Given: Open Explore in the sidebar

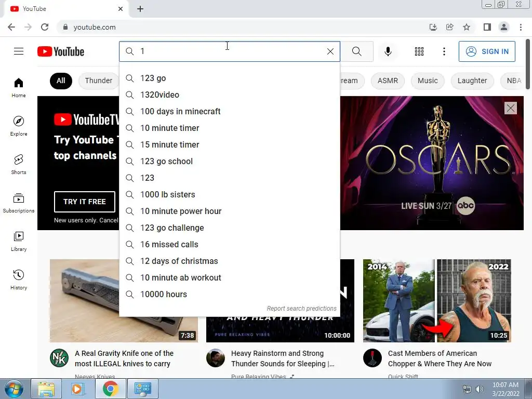Looking at the screenshot, I should coord(19,126).
